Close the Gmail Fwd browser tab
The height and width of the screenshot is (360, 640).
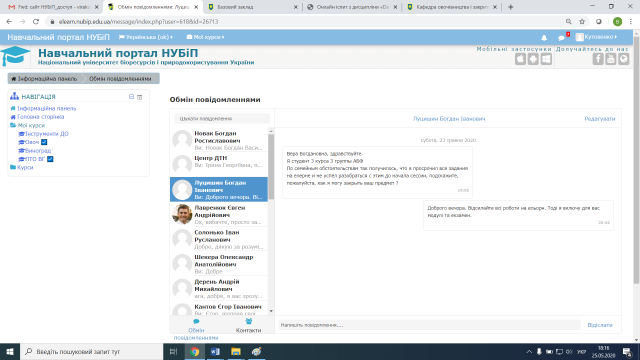(x=96, y=7)
